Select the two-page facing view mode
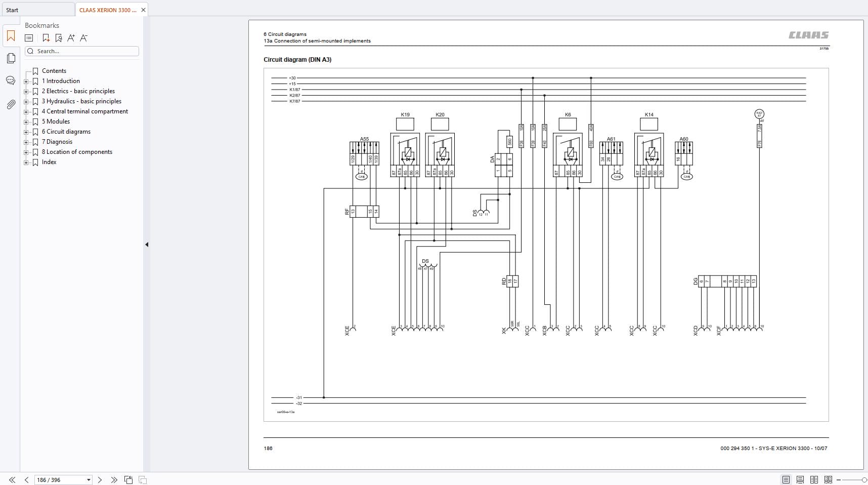This screenshot has width=868, height=485. [x=814, y=479]
